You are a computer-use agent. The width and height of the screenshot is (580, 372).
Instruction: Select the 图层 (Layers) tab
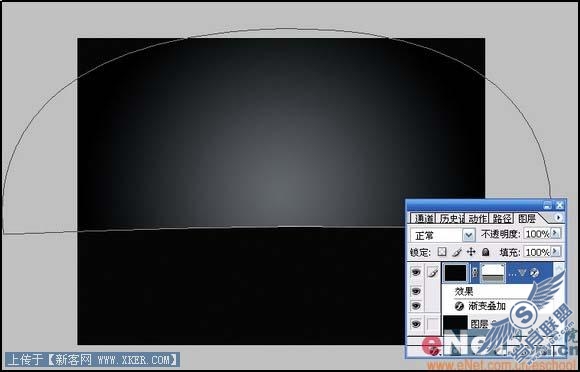click(527, 219)
